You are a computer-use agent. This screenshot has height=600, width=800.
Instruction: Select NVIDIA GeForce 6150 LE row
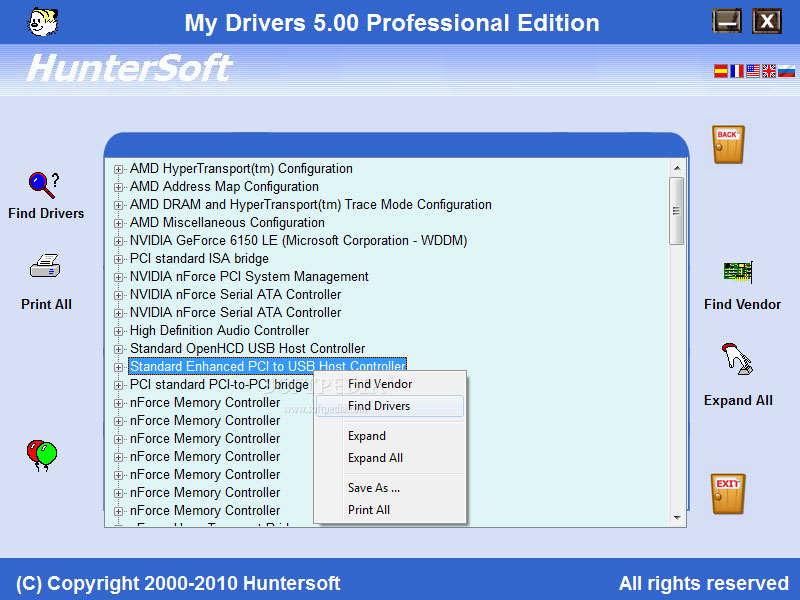point(298,241)
